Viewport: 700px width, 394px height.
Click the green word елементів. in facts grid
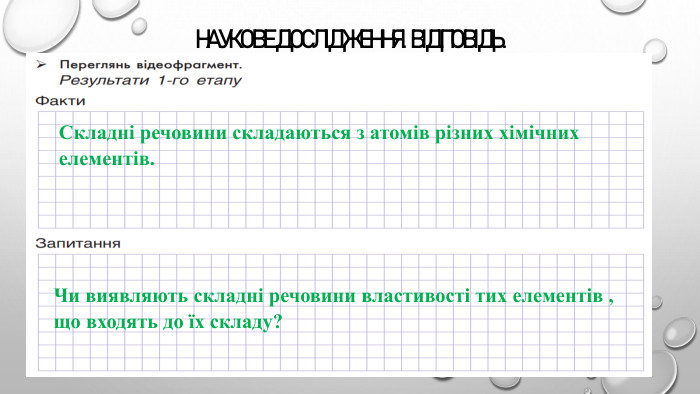pos(107,159)
